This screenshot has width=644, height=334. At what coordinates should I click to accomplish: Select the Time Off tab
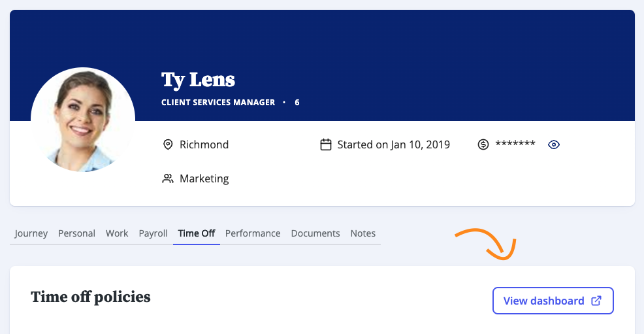197,233
